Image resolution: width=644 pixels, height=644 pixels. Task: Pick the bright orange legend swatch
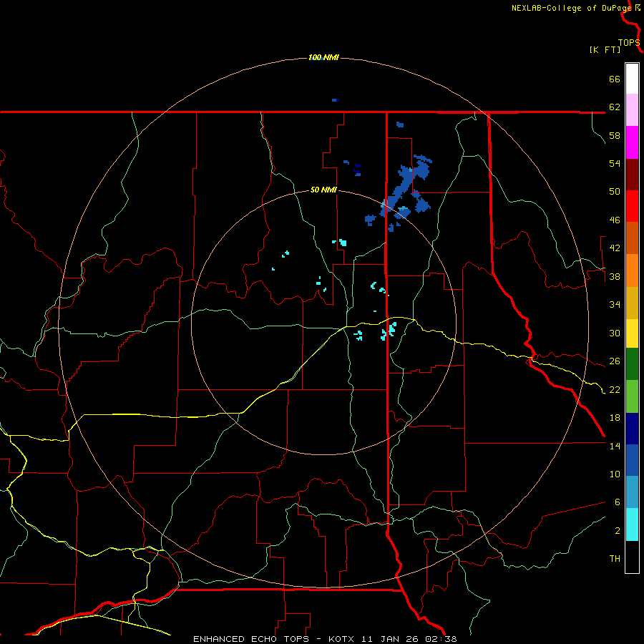(x=632, y=270)
